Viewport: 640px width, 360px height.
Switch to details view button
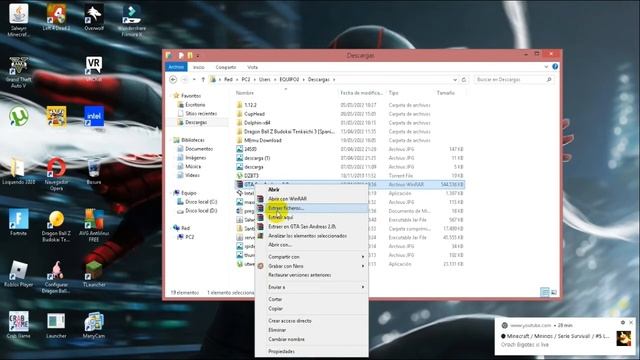[544, 292]
